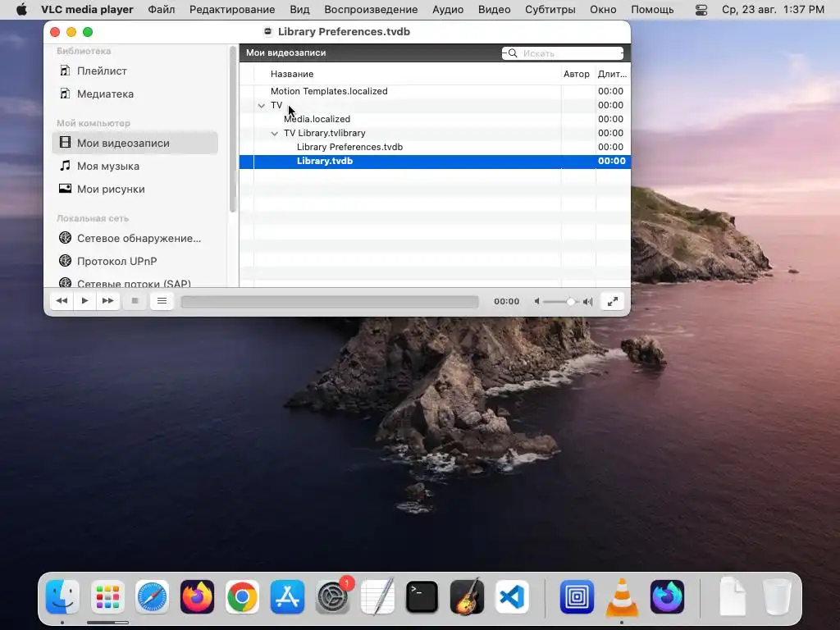Launch GarageBand from the Dock
This screenshot has width=840, height=630.
point(467,596)
